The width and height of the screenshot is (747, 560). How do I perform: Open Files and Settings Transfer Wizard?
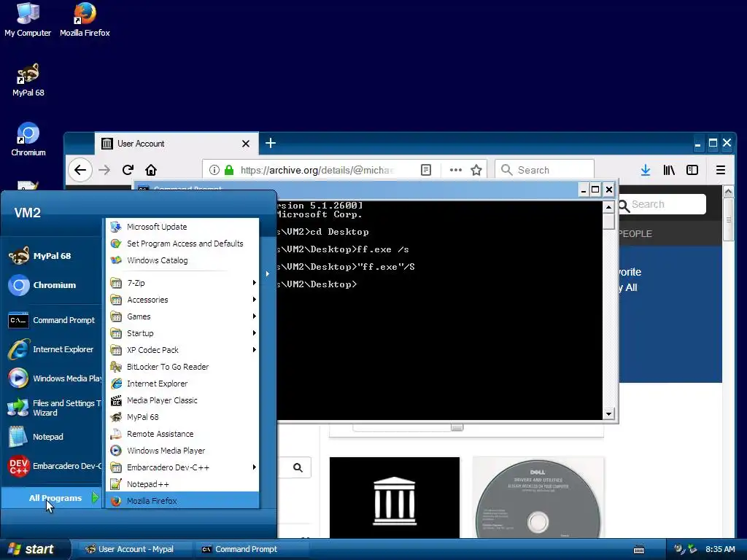pos(54,408)
